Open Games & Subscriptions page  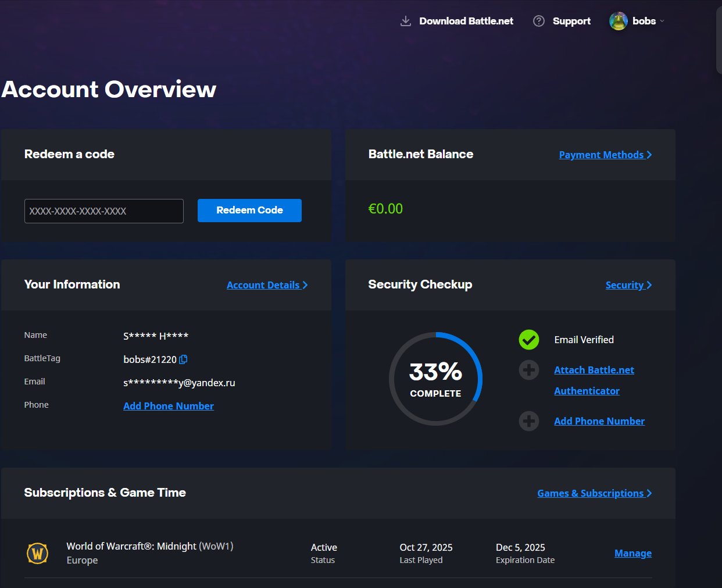pos(594,493)
